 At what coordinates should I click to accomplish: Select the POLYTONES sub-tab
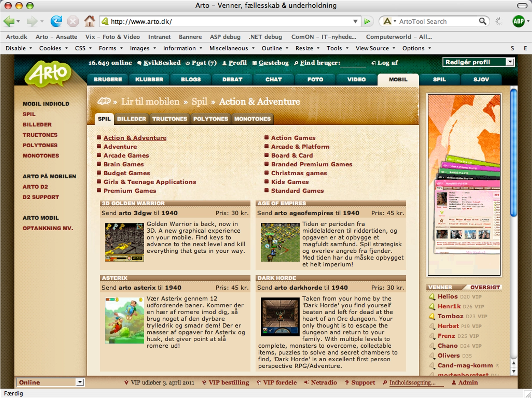pos(211,119)
